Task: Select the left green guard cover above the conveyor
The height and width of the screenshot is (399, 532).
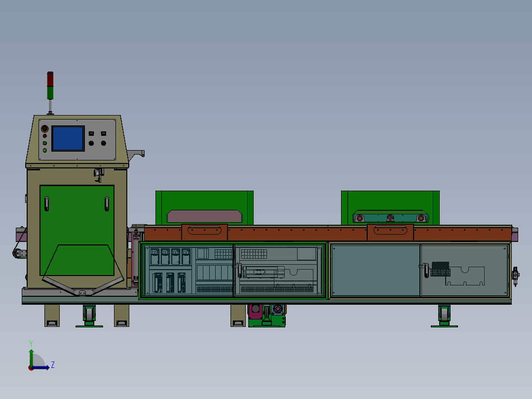Action: coord(205,207)
